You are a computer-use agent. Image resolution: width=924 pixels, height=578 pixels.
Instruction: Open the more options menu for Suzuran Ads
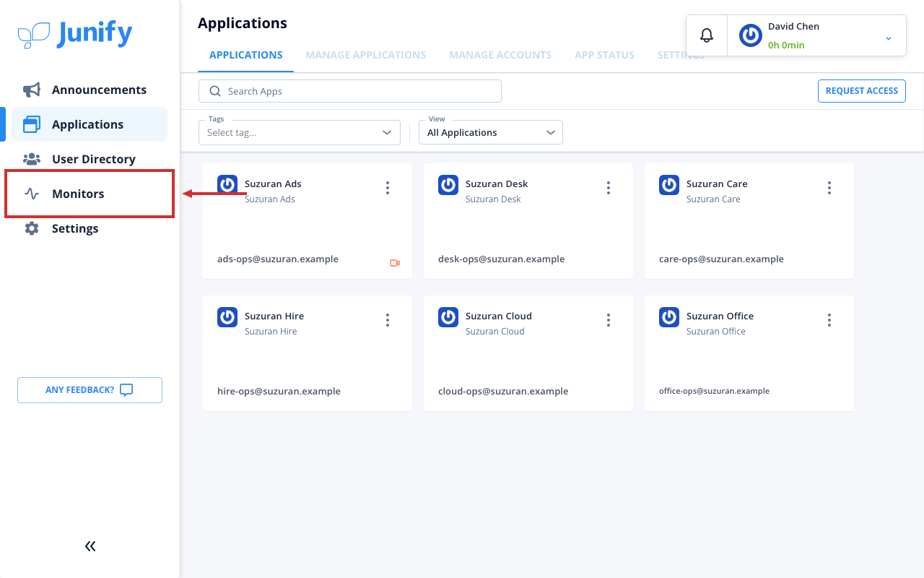tap(388, 188)
